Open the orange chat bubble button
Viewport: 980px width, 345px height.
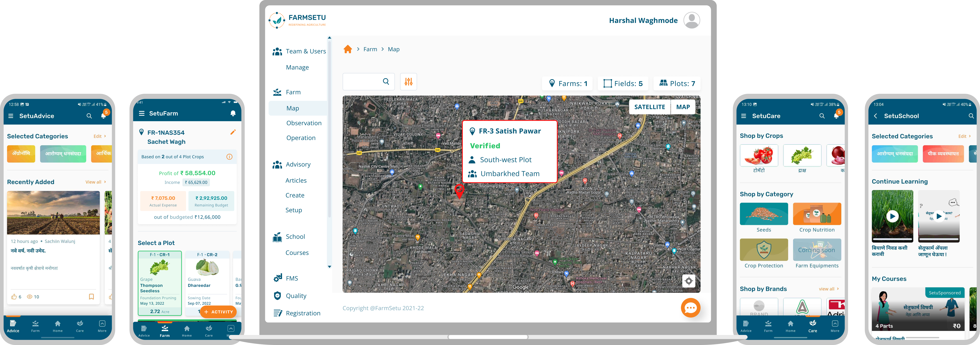coord(691,308)
